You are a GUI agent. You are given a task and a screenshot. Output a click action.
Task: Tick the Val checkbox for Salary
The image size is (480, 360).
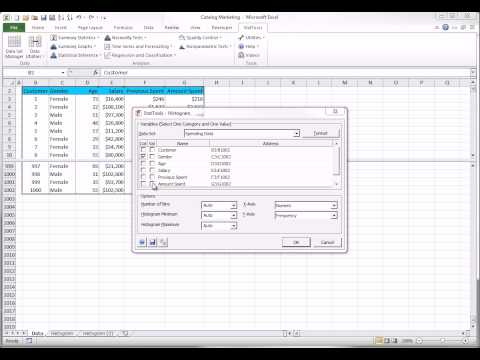[x=152, y=170]
